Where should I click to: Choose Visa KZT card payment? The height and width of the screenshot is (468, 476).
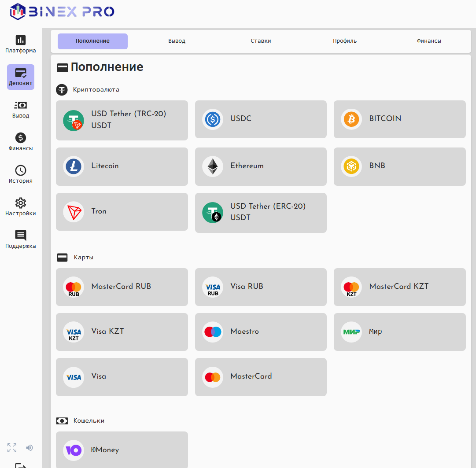coord(122,332)
